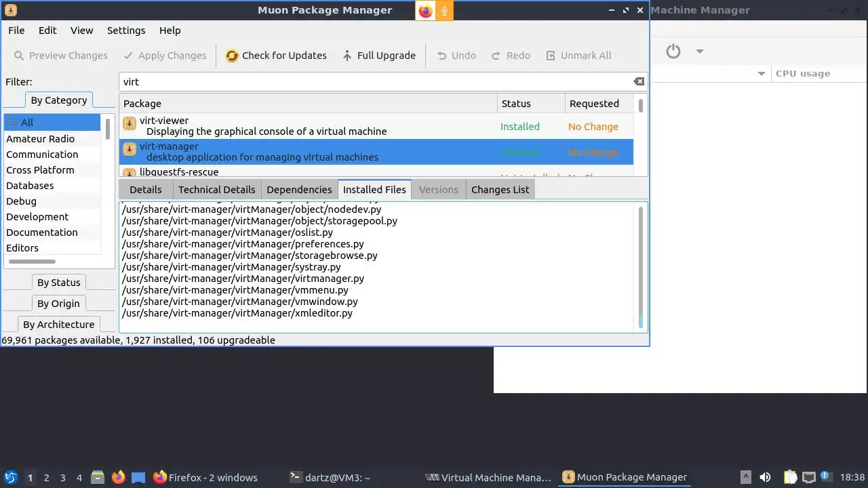Click the oslist.py file path
This screenshot has width=868, height=488.
228,232
